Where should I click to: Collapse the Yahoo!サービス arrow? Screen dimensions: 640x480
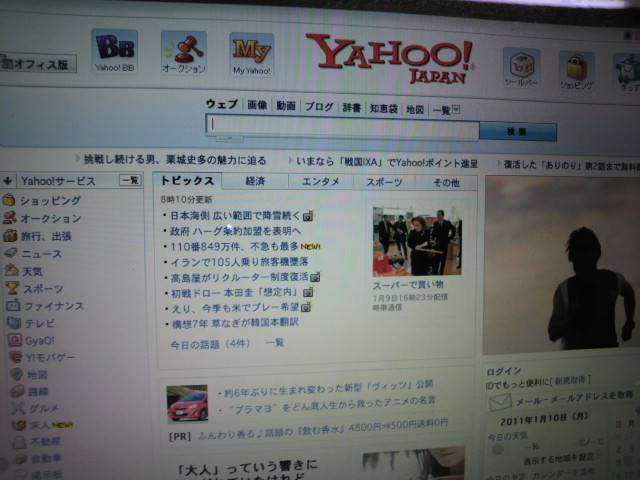point(8,180)
